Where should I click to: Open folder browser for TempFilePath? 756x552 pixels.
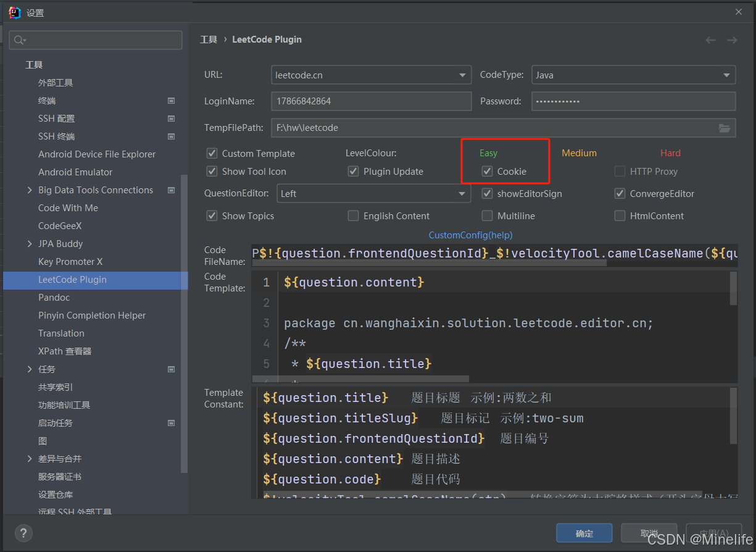coord(724,128)
